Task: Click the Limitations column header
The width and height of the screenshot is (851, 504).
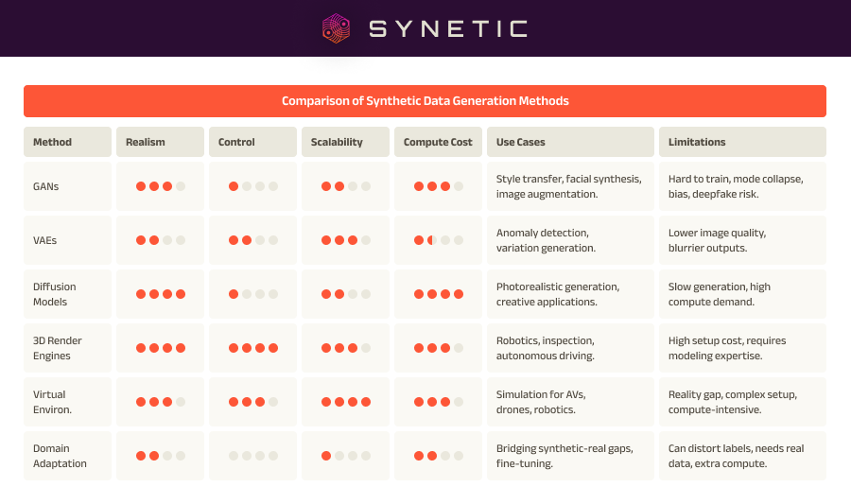Action: pyautogui.click(x=742, y=142)
